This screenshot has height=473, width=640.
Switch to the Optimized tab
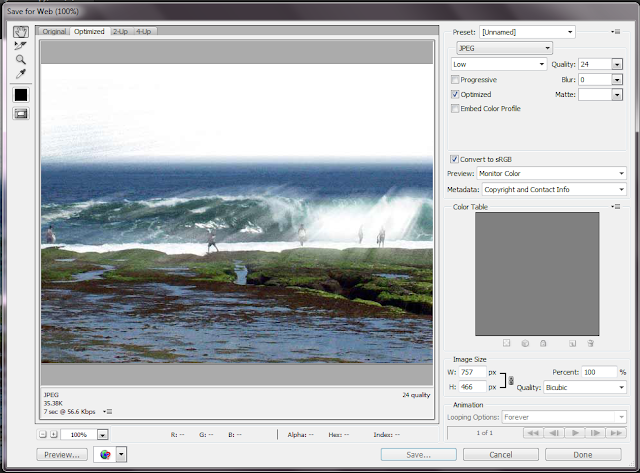[x=89, y=31]
